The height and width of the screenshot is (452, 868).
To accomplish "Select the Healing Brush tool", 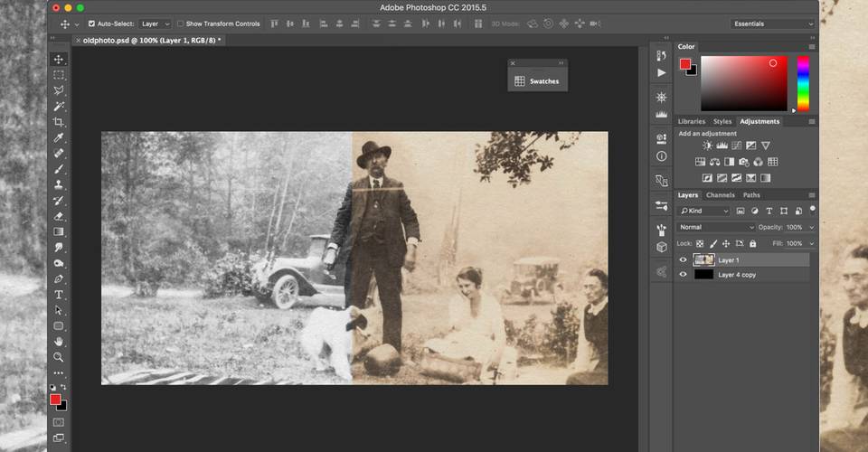I will (59, 154).
